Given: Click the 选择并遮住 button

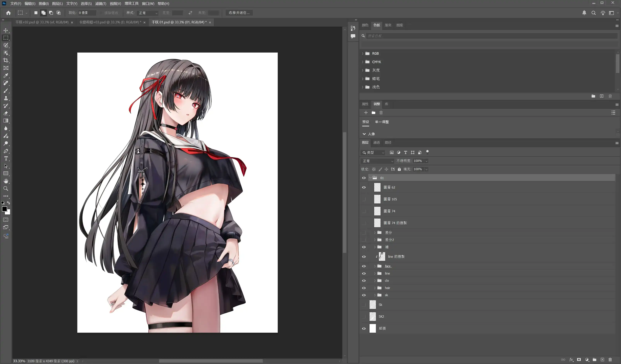Looking at the screenshot, I should [x=239, y=13].
